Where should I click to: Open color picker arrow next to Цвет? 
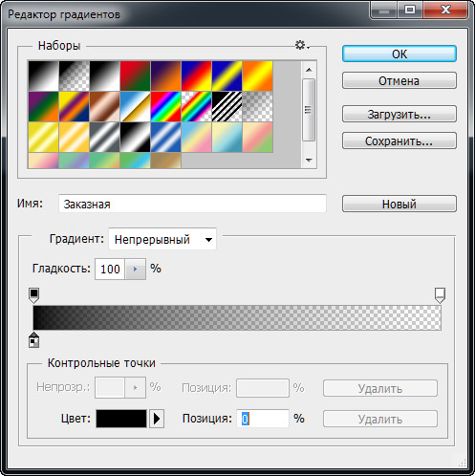[157, 419]
